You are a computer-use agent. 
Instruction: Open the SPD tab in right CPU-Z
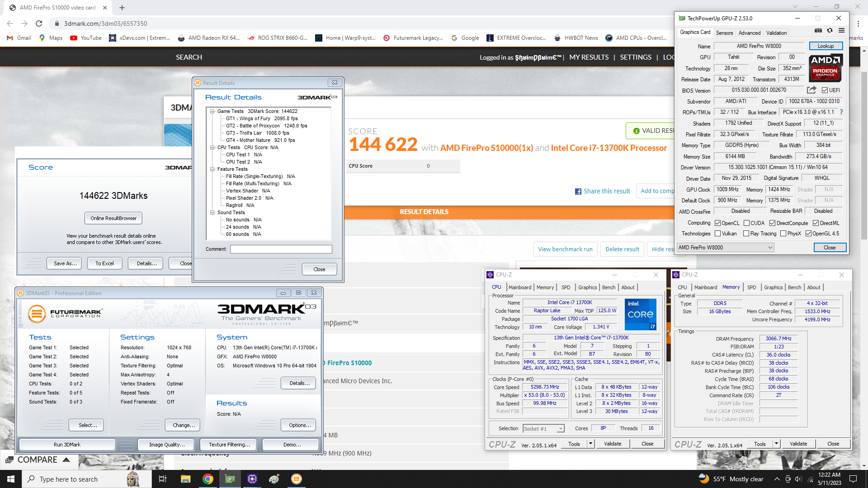[x=751, y=287]
